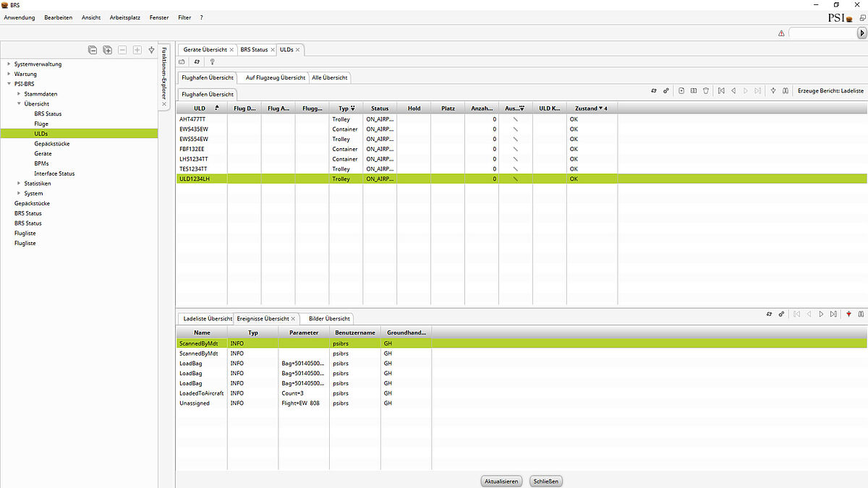The width and height of the screenshot is (868, 488).
Task: Click the Aktualisieren button
Action: 501,481
